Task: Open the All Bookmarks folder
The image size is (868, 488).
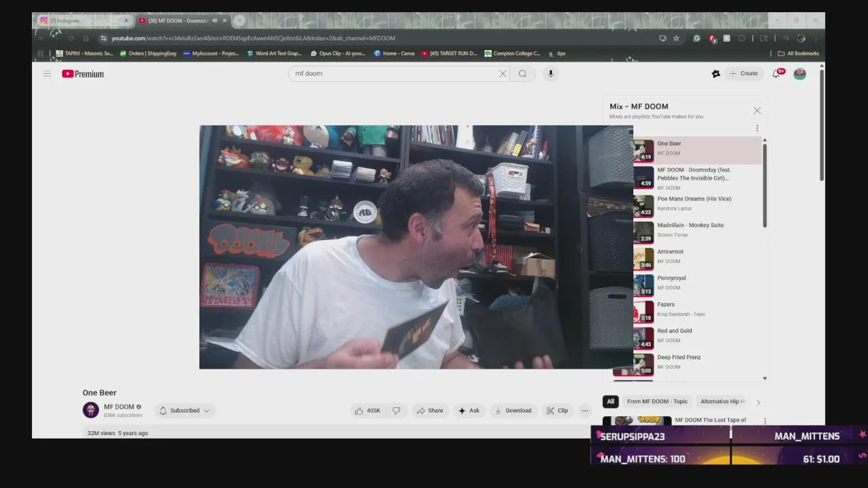Action: click(798, 54)
